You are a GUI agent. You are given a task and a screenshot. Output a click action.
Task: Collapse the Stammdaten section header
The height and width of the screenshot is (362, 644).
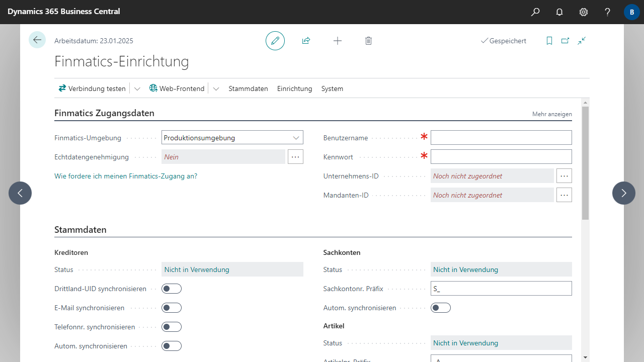pos(80,230)
